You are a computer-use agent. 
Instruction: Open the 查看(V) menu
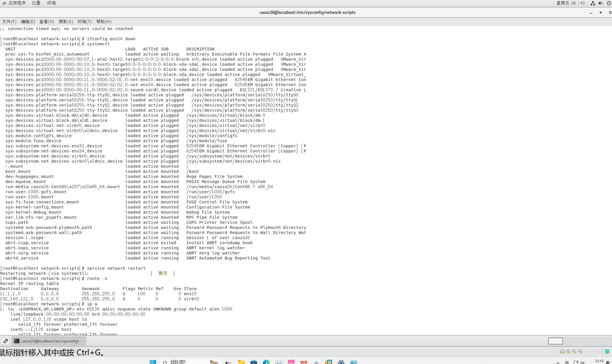[46, 22]
